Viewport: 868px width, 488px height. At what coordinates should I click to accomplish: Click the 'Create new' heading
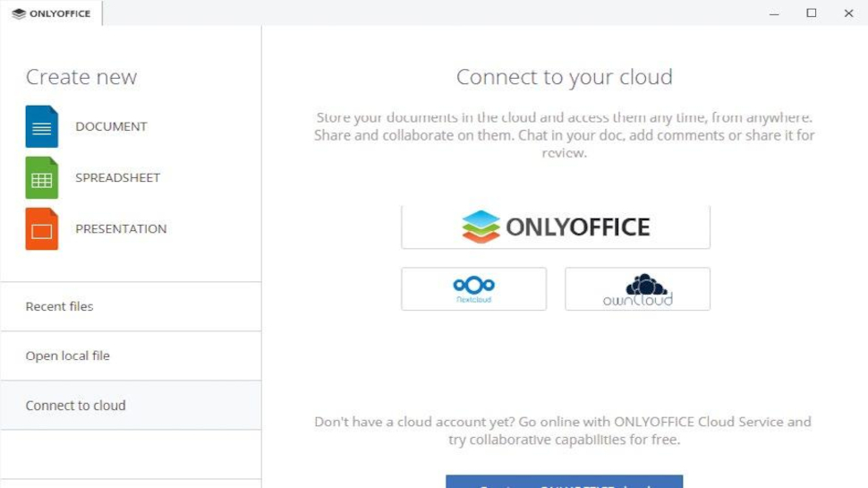coord(81,76)
